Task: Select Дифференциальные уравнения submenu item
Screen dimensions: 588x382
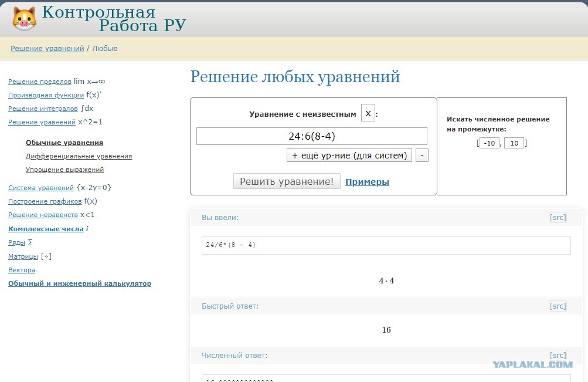Action: coord(79,156)
